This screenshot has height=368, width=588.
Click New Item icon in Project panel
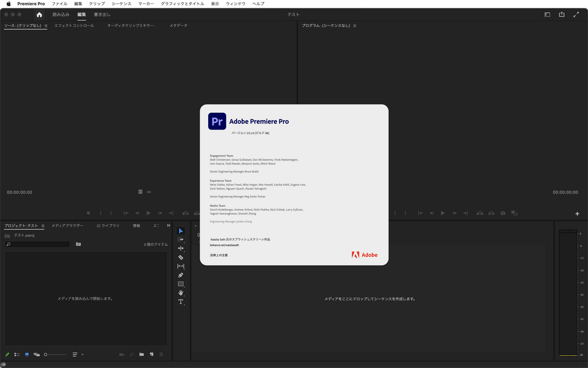151,354
